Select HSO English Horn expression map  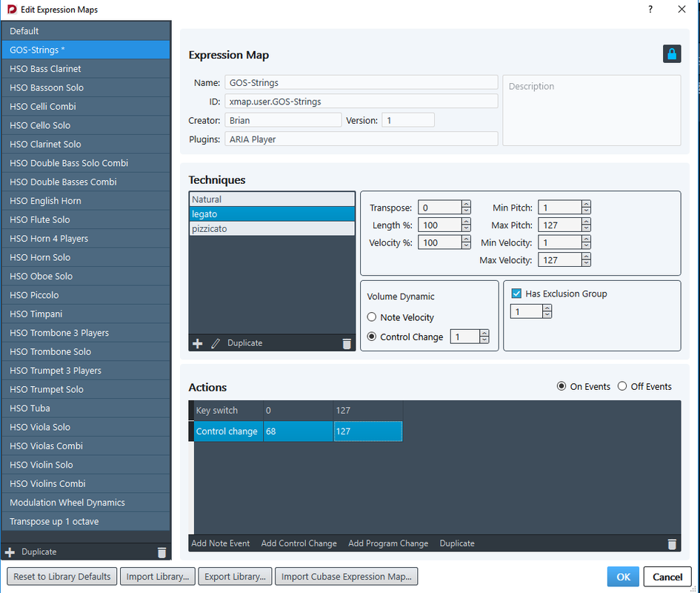click(86, 201)
